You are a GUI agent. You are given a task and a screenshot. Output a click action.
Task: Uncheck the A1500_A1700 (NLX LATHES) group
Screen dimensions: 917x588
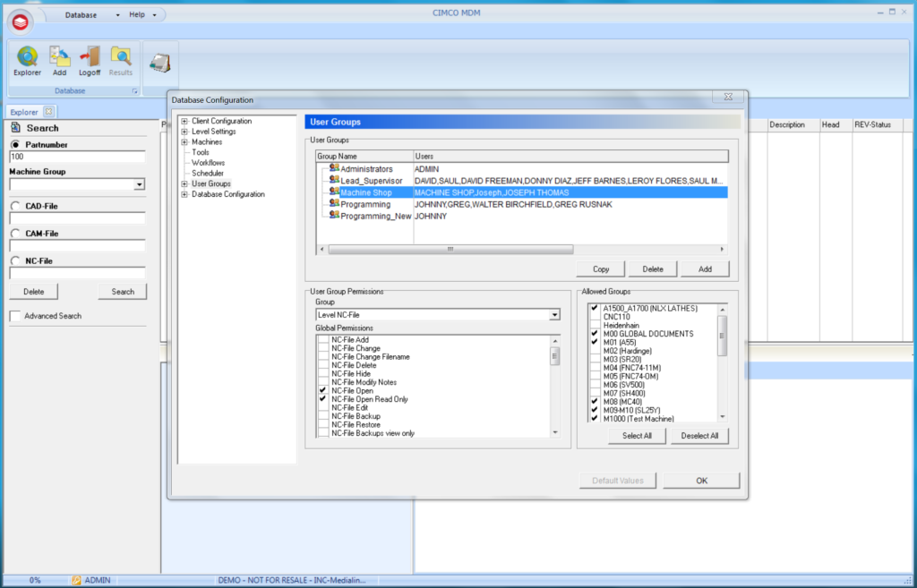[595, 308]
